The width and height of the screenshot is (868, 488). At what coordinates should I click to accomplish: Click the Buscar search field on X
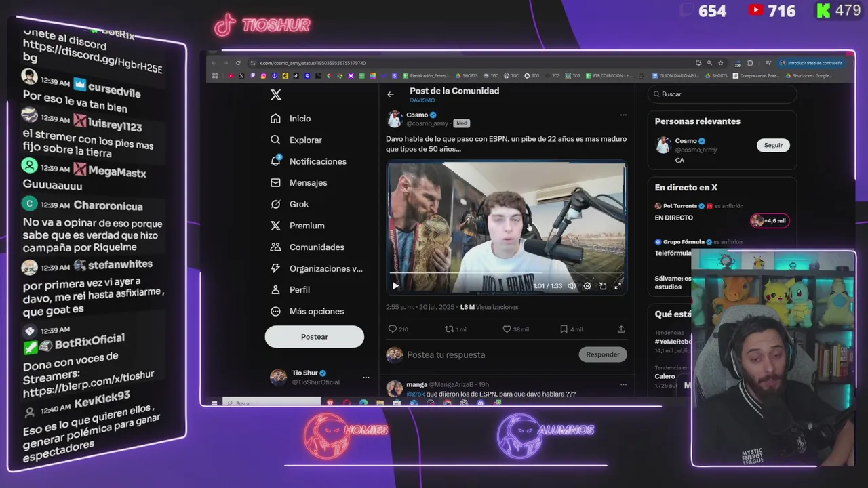click(722, 94)
